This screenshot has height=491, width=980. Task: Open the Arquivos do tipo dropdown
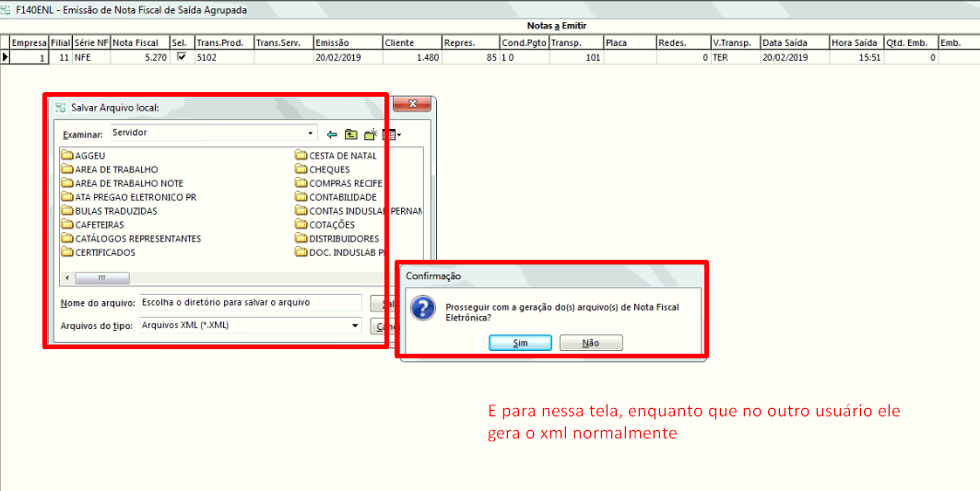point(355,325)
